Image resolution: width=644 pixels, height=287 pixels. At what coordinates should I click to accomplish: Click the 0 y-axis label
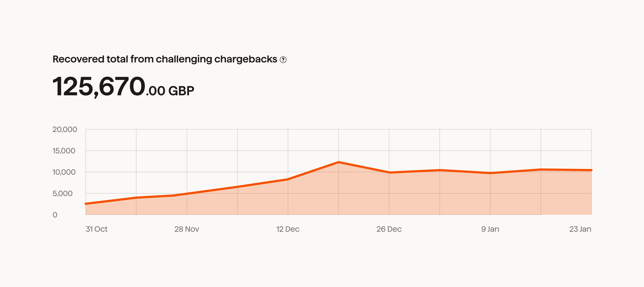(55, 215)
